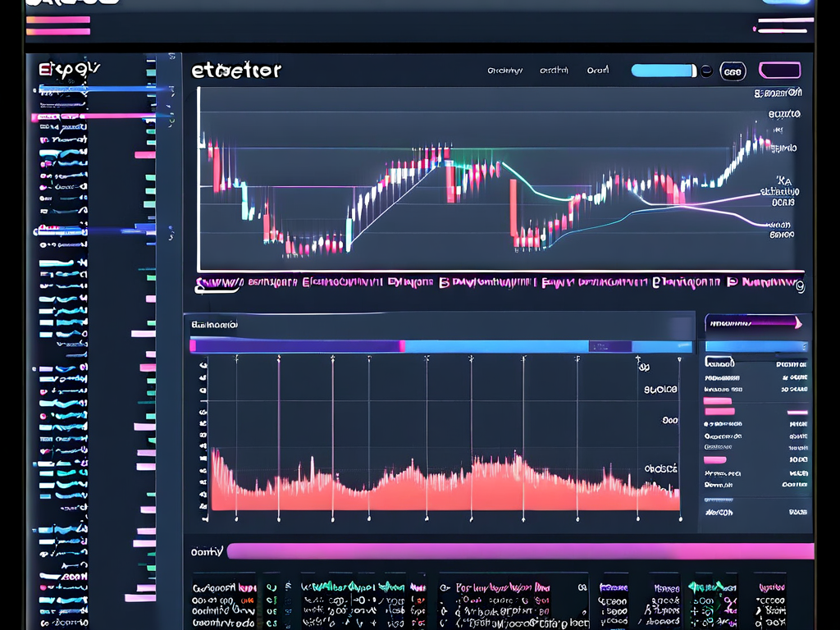Click the top-right header lines icon
The image size is (840, 630).
(x=783, y=25)
